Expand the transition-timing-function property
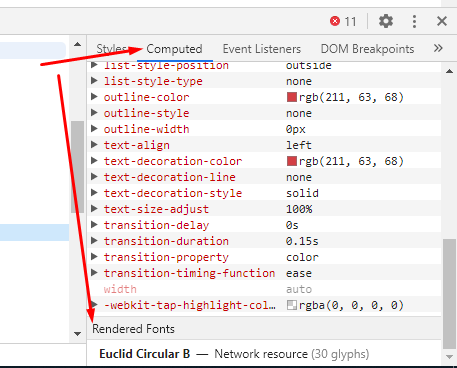The height and width of the screenshot is (368, 457). tap(94, 273)
